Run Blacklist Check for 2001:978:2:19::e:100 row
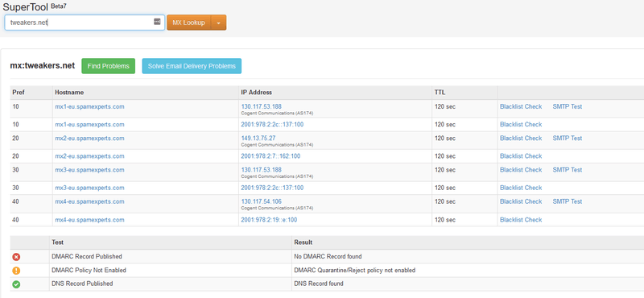This screenshot has width=644, height=298. pyautogui.click(x=521, y=220)
